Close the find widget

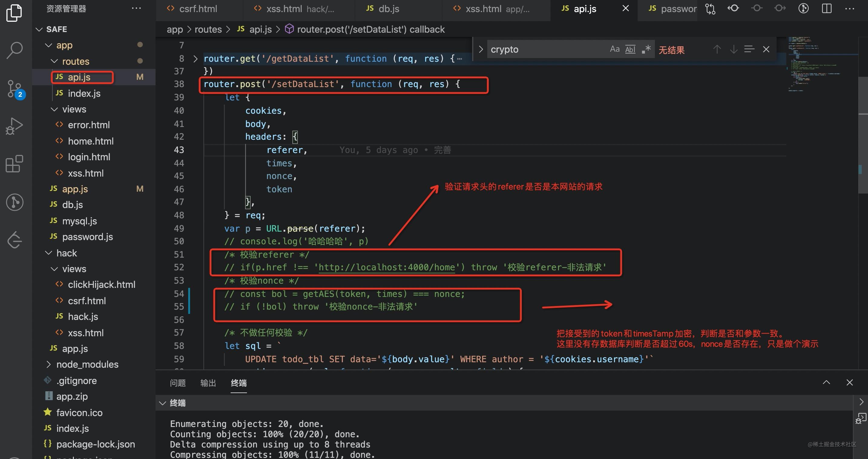[x=766, y=50]
